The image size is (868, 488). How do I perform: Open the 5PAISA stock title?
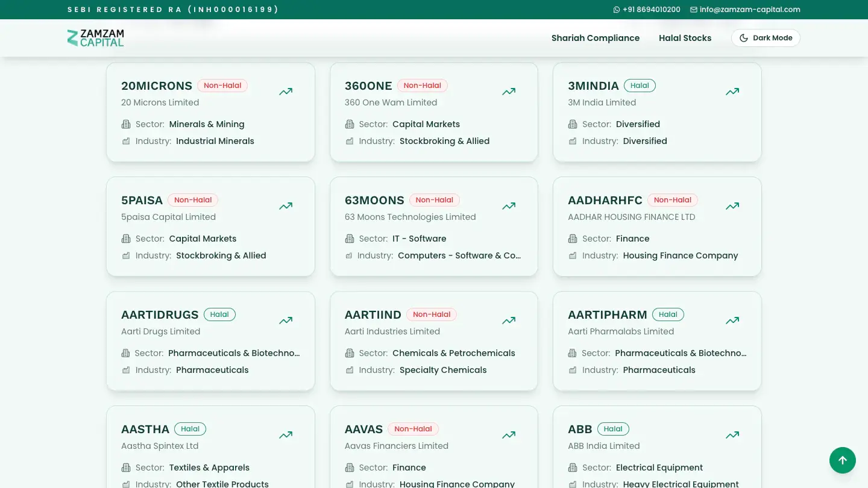coord(142,200)
